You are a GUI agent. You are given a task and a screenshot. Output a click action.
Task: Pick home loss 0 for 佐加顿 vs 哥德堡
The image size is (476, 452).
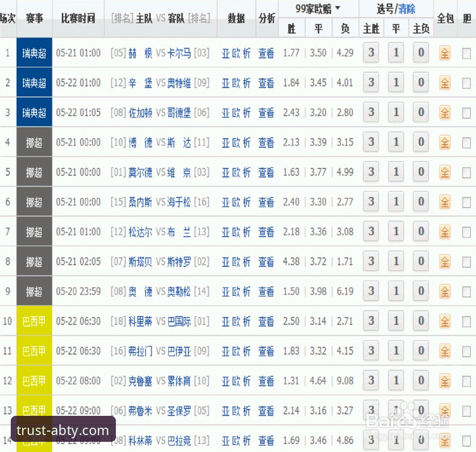[x=421, y=112]
